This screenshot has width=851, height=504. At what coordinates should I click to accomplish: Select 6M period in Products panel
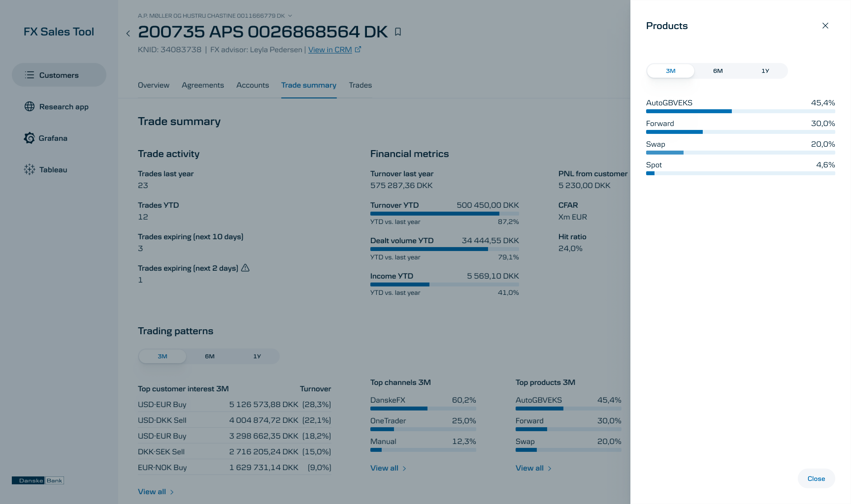(718, 71)
